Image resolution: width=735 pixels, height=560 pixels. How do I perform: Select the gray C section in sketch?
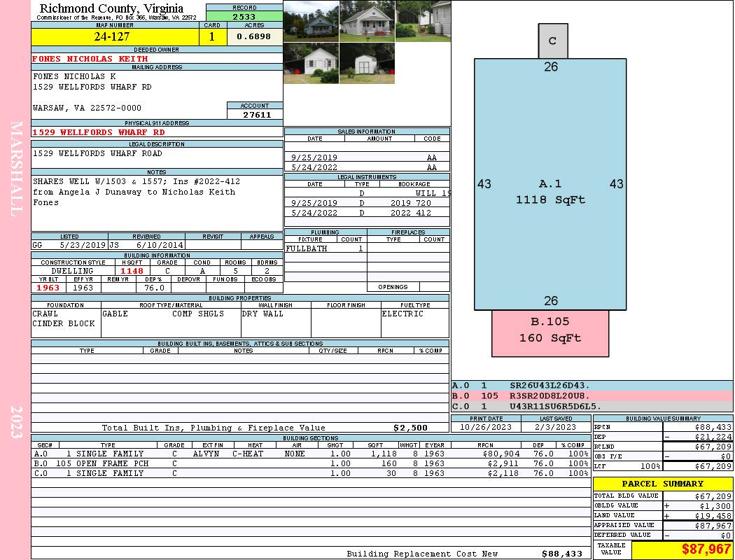point(552,41)
